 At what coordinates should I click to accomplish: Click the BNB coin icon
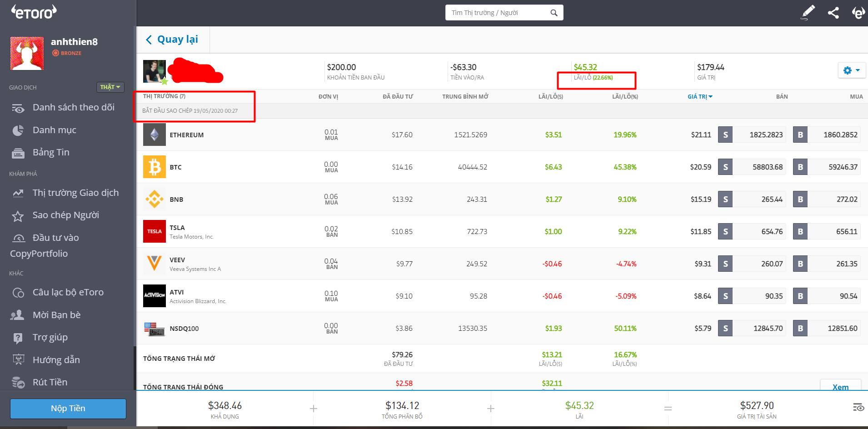click(x=154, y=199)
